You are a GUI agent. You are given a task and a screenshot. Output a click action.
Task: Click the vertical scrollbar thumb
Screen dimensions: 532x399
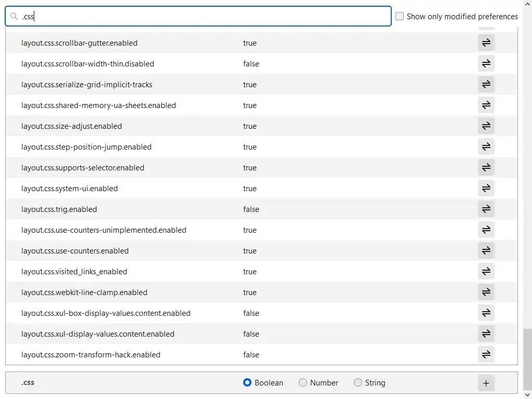tap(527, 358)
